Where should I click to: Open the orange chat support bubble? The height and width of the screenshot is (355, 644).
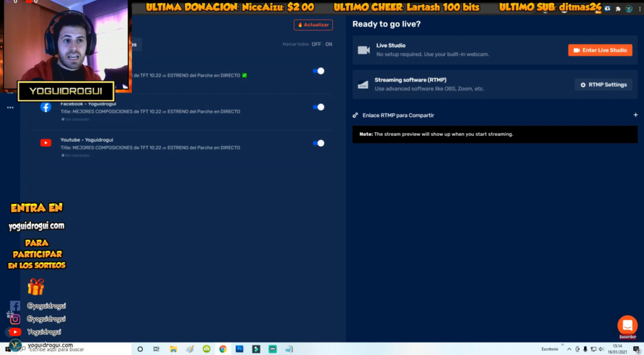(x=627, y=325)
